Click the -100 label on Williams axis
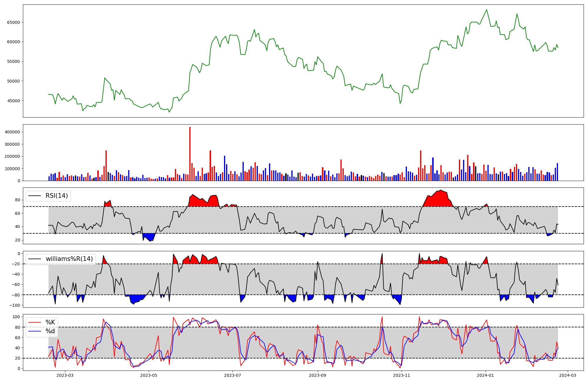The height and width of the screenshot is (382, 588). pos(14,305)
